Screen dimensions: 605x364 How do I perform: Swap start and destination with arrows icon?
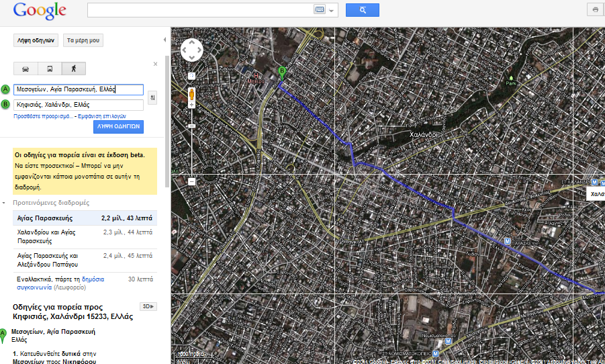coord(152,98)
